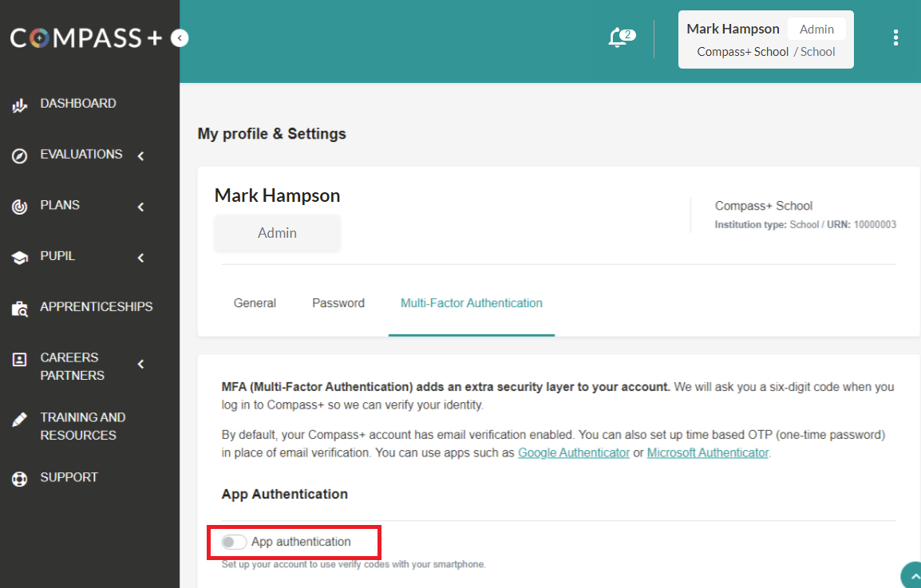Open Careers Partners in the sidebar
Viewport: 921px width, 588px height.
tap(73, 366)
